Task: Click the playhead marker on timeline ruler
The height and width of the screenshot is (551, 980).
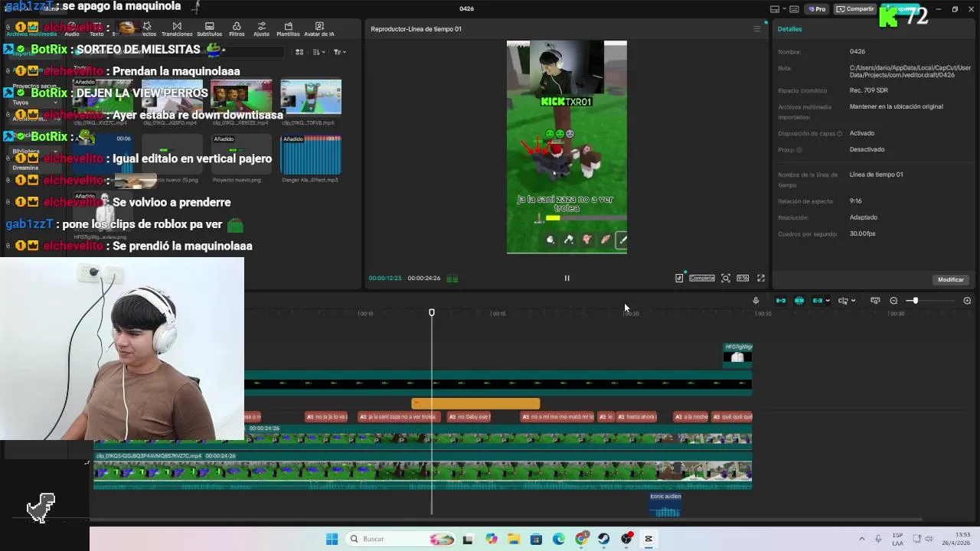Action: [432, 312]
